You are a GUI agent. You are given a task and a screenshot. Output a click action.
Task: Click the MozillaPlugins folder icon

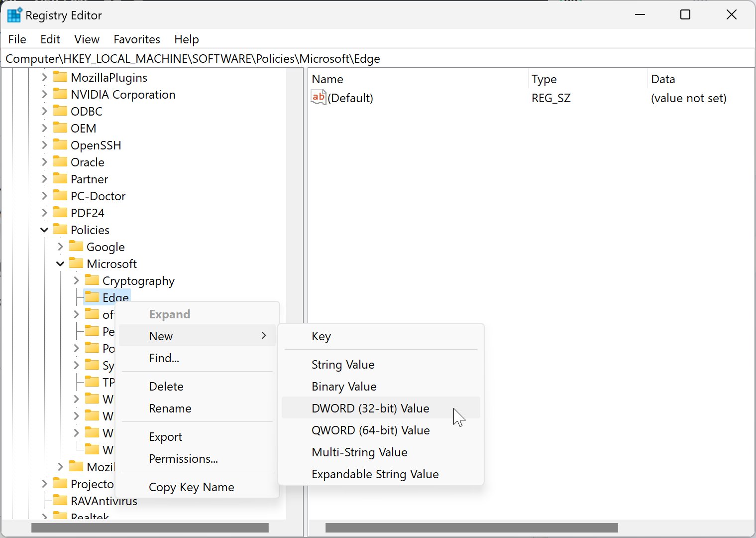pyautogui.click(x=60, y=77)
